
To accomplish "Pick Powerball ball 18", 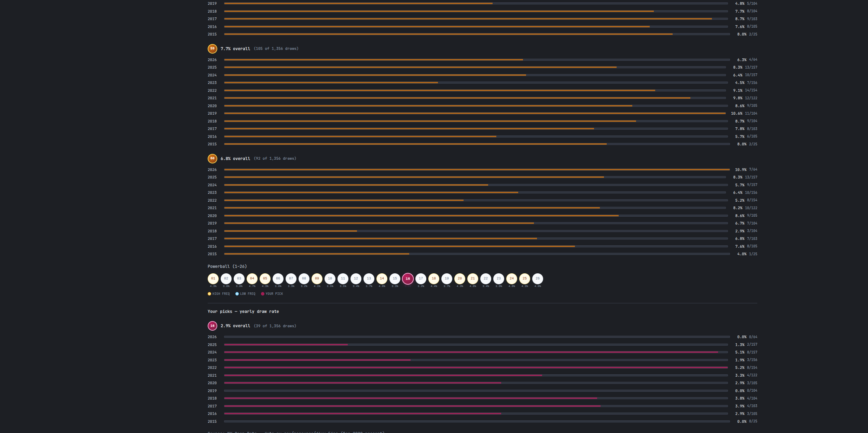I will point(434,278).
